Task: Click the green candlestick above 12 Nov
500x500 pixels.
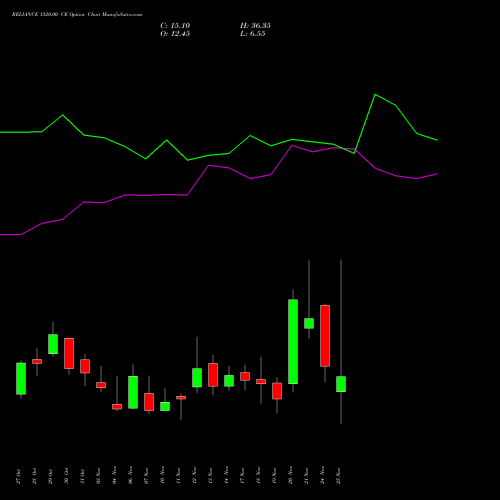Action: pyautogui.click(x=197, y=378)
